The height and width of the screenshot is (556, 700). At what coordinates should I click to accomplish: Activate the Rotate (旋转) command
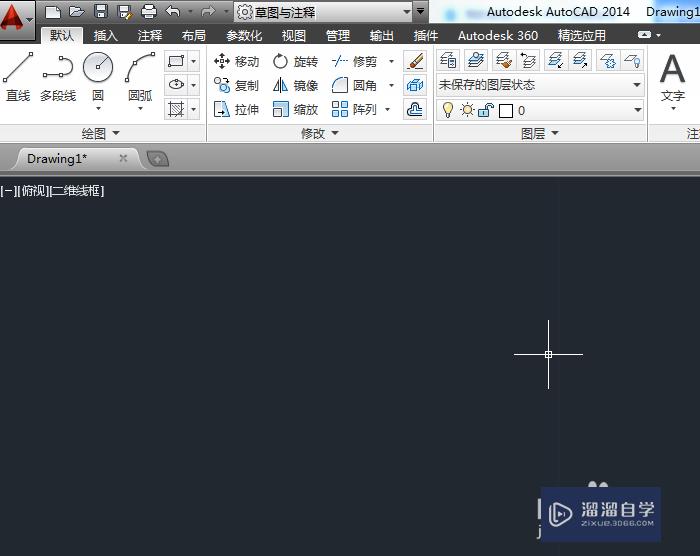tap(295, 61)
